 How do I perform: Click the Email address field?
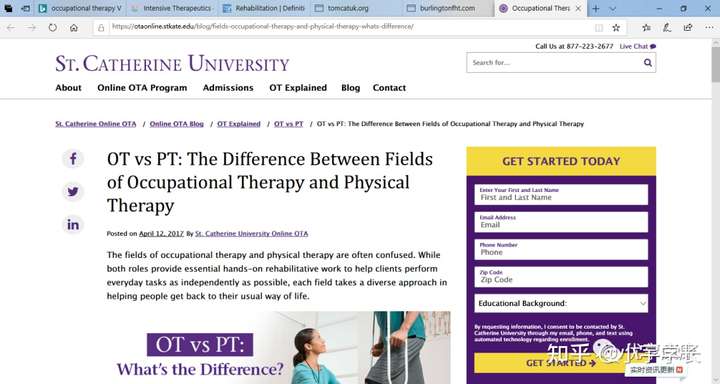click(x=561, y=222)
